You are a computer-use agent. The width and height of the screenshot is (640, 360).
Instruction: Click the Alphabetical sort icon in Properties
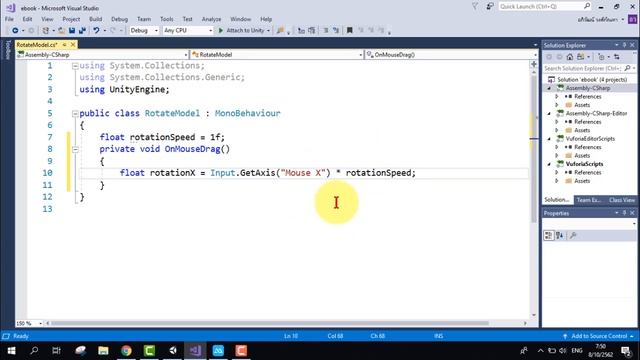click(560, 236)
